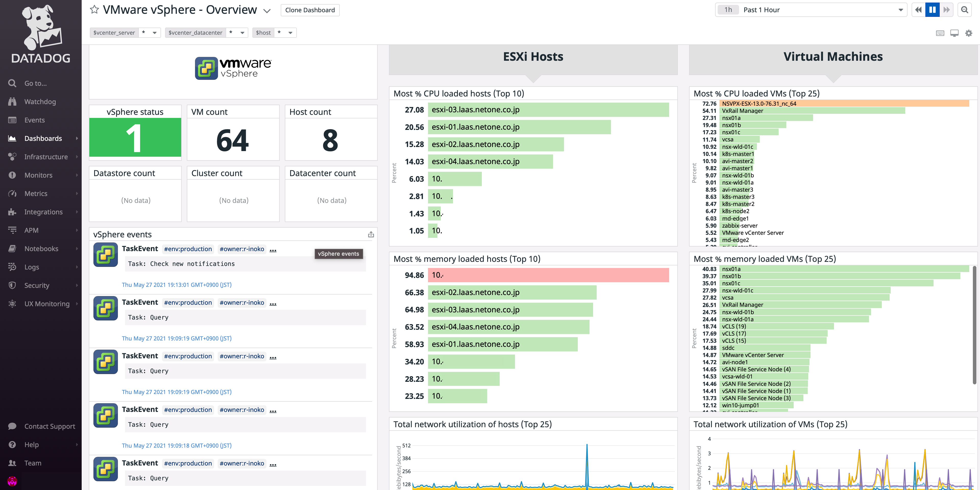Click the green vSphere status value
This screenshot has width=980, height=490.
point(135,137)
